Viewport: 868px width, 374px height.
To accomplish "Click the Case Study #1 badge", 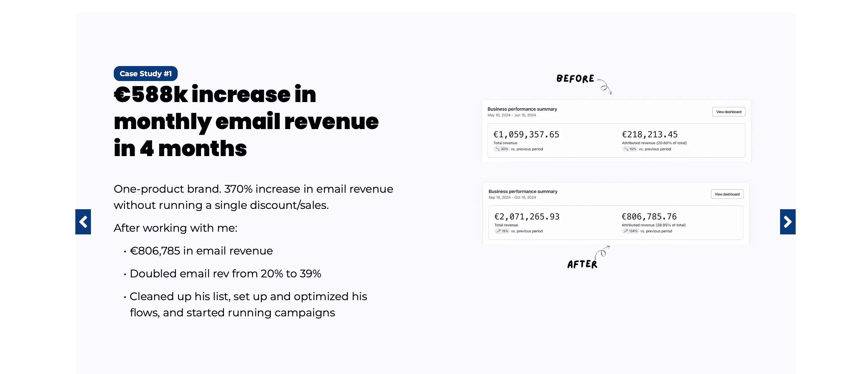I will 146,74.
